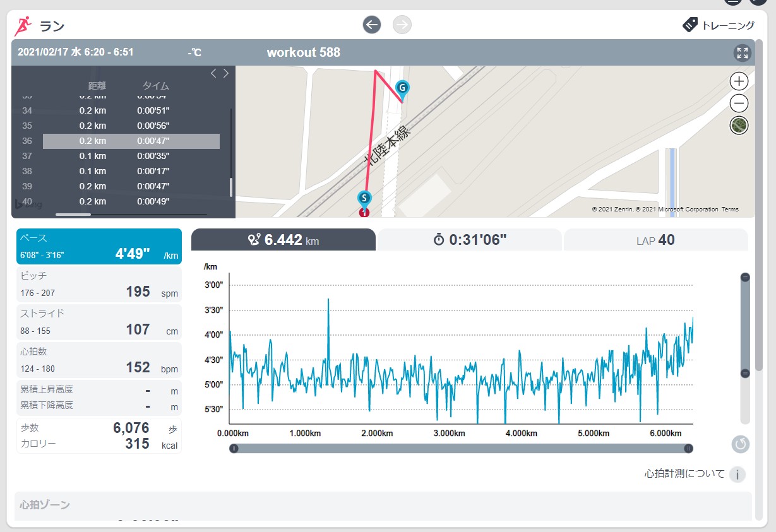The image size is (776, 532).
Task: Click the Terms link on map
Action: [x=730, y=210]
